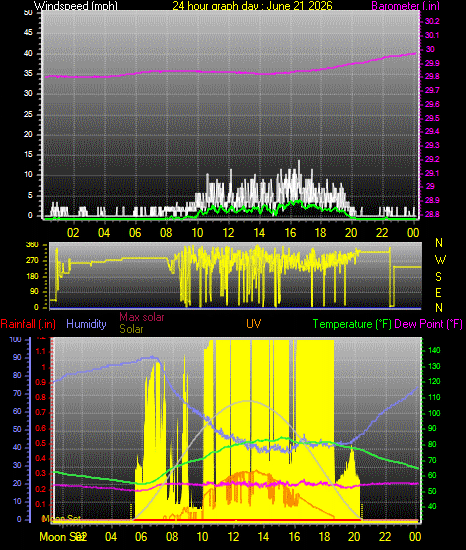Click the "Windspeed (mph)" axis title
466x550 pixels.
tap(75, 6)
